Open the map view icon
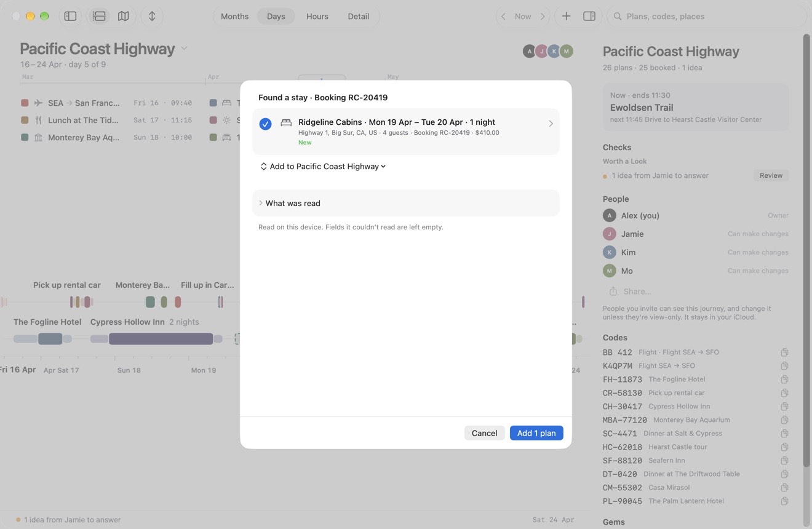 [x=123, y=16]
